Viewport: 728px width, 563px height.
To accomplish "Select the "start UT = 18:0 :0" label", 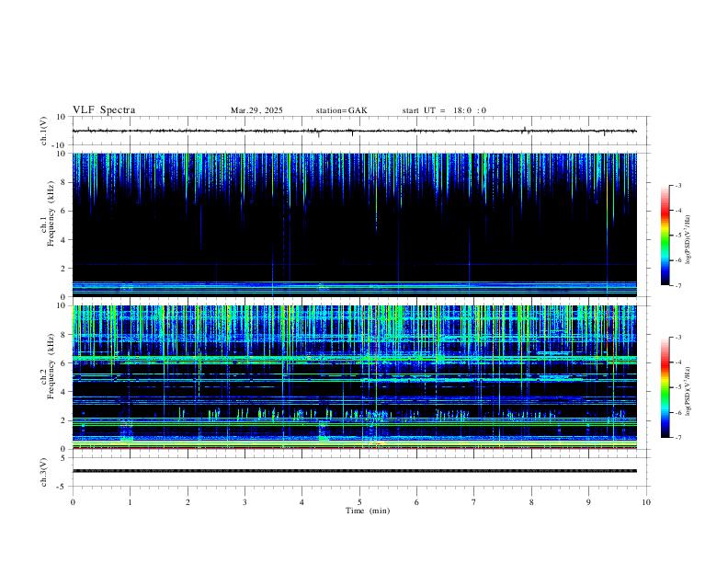I will pyautogui.click(x=444, y=110).
